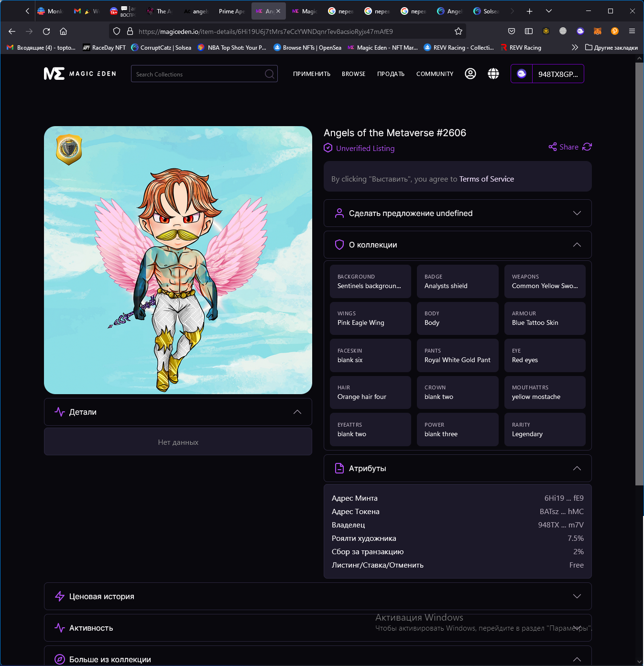Go forward using the browser forward arrow
The width and height of the screenshot is (644, 666).
click(29, 32)
